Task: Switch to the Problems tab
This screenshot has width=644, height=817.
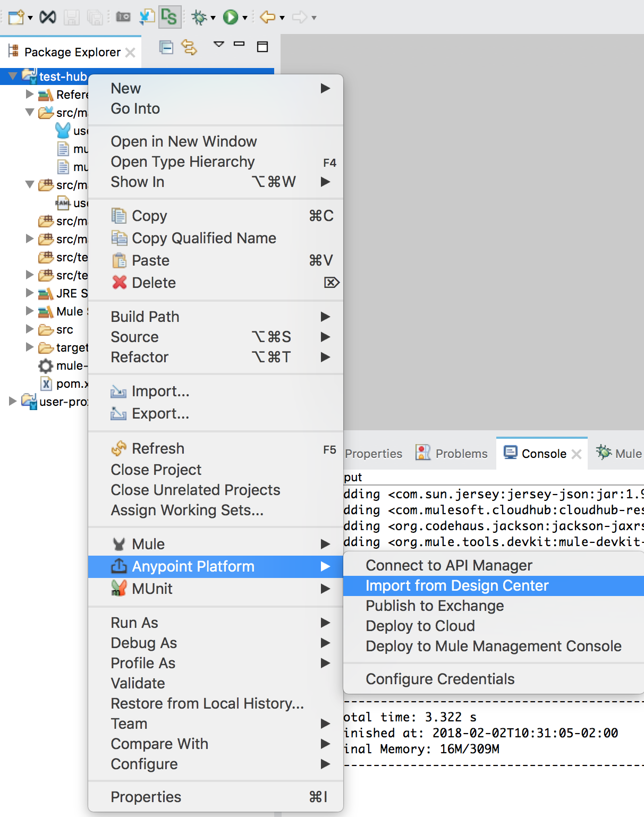Action: pos(452,454)
